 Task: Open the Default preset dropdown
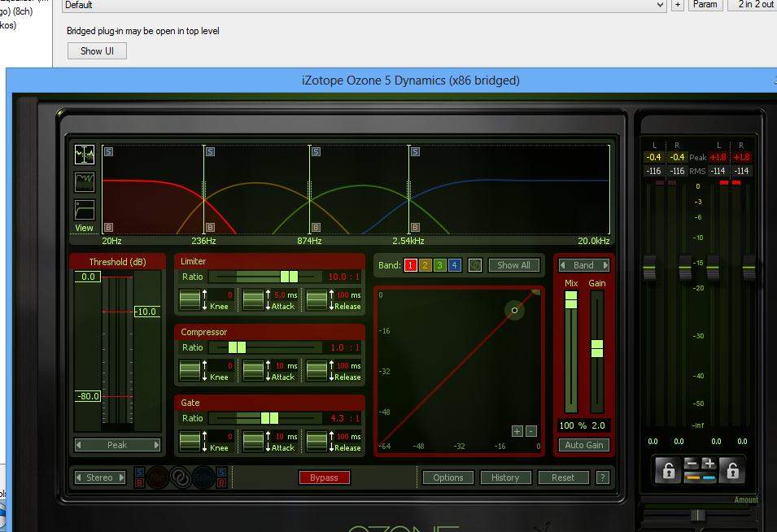(x=659, y=5)
